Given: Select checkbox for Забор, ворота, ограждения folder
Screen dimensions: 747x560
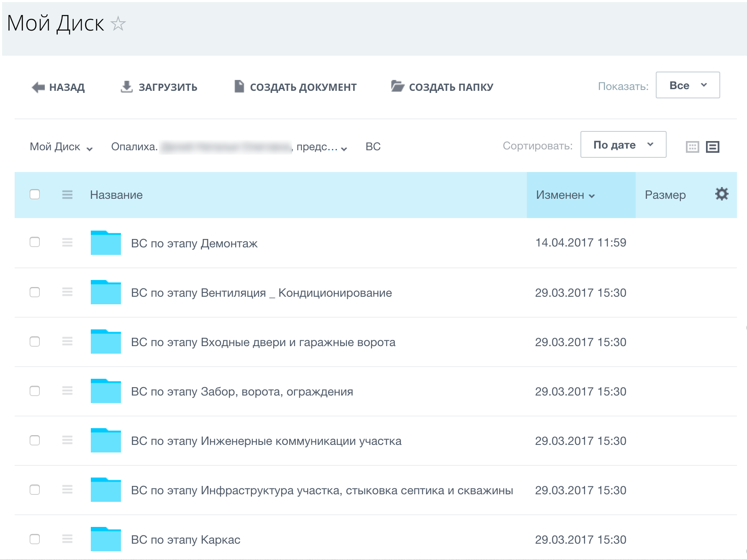Looking at the screenshot, I should tap(35, 391).
